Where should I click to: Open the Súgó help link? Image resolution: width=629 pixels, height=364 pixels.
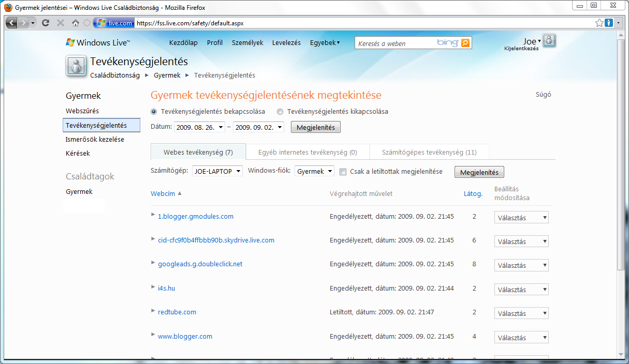click(x=543, y=95)
